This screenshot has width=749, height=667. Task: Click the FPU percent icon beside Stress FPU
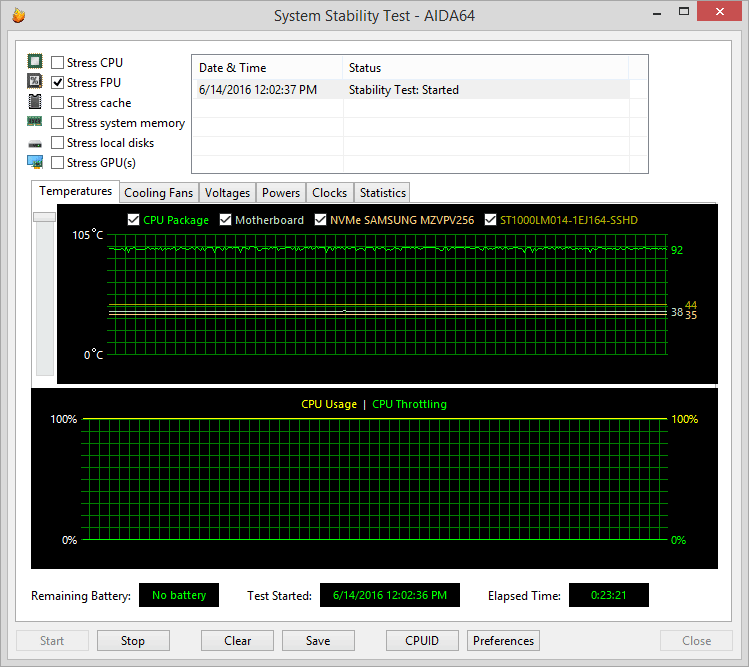click(34, 81)
